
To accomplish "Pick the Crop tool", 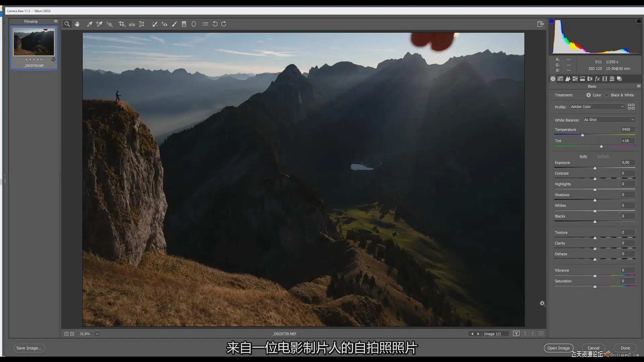I will tap(121, 24).
